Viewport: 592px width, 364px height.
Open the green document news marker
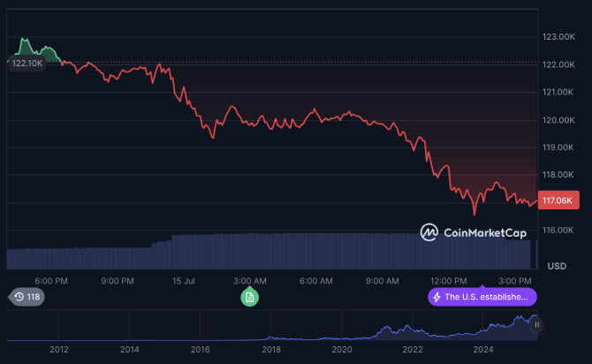pos(250,297)
